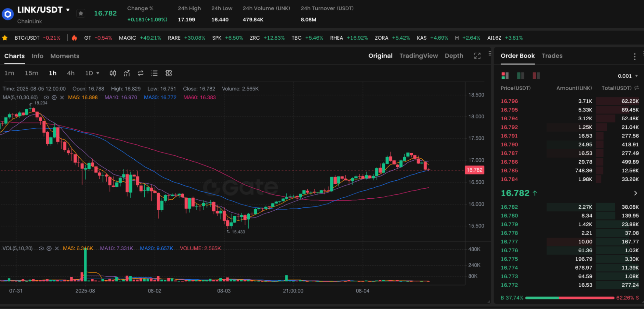Toggle visibility of the VOL indicator
The width and height of the screenshot is (644, 309).
click(41, 248)
